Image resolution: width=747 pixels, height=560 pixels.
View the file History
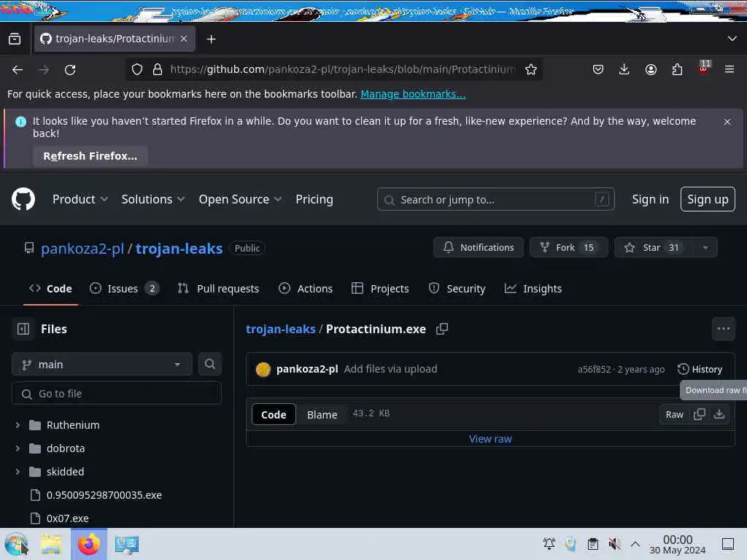click(x=700, y=369)
